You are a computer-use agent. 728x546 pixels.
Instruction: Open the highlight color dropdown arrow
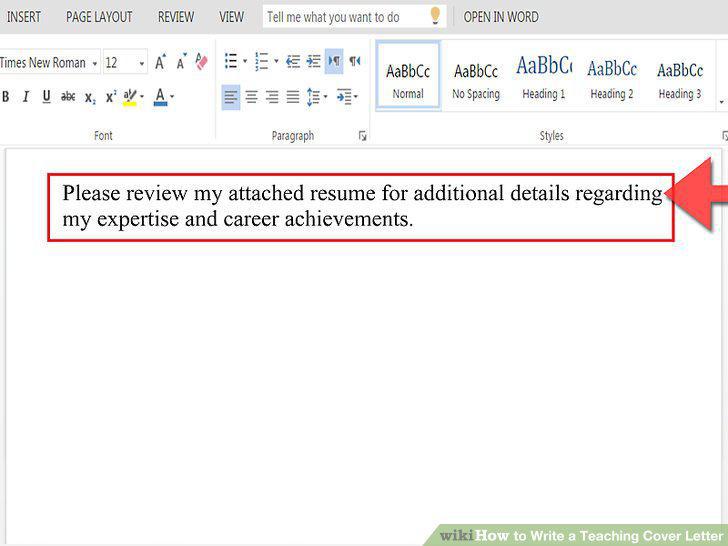142,97
